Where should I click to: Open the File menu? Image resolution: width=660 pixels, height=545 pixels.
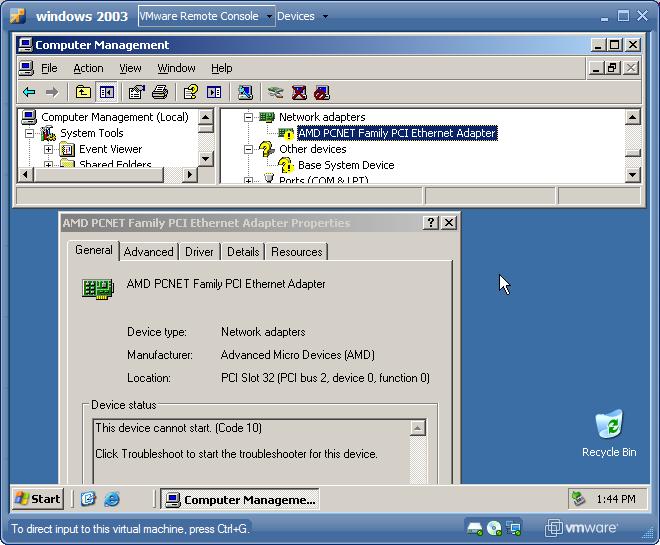pos(49,68)
